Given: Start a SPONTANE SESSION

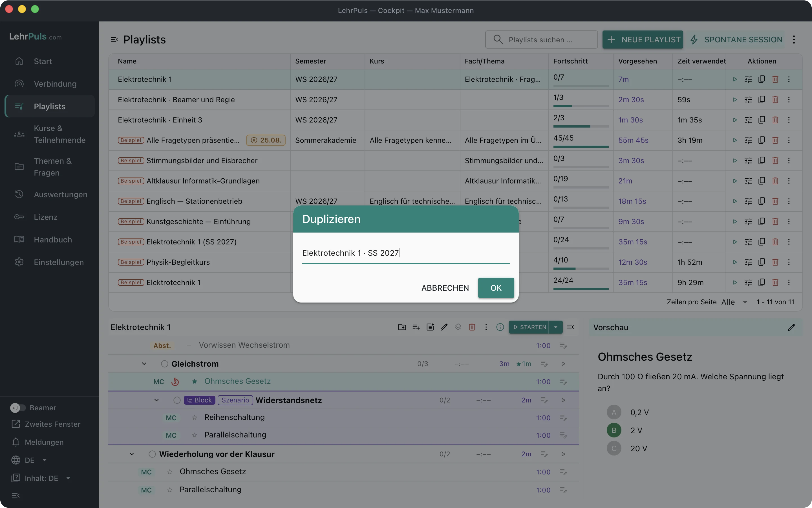Looking at the screenshot, I should (736, 40).
